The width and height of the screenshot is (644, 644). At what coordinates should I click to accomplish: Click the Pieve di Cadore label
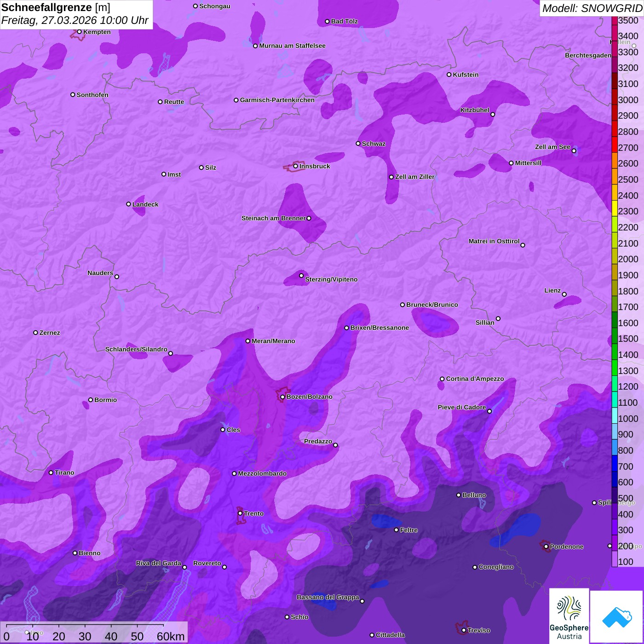pyautogui.click(x=462, y=407)
